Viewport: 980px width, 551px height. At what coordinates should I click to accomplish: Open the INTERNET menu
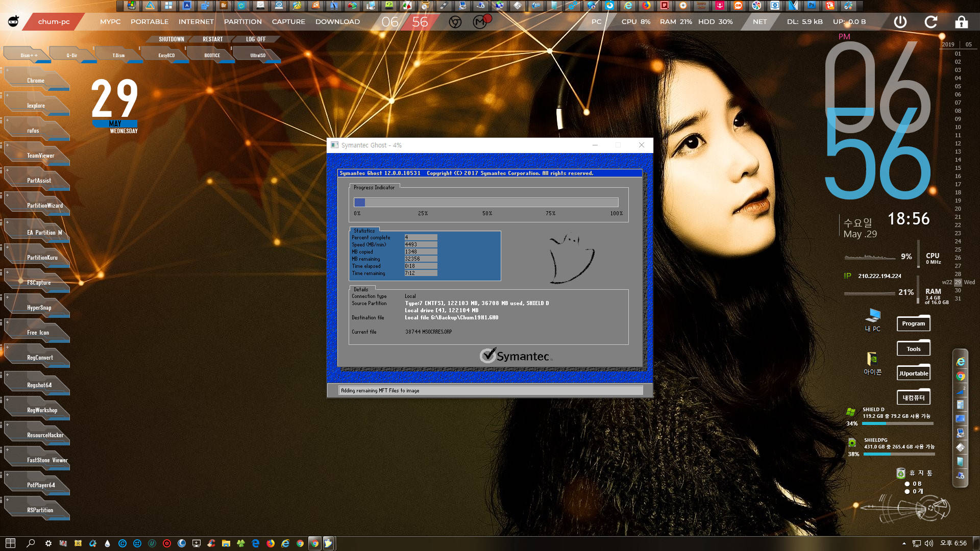196,22
